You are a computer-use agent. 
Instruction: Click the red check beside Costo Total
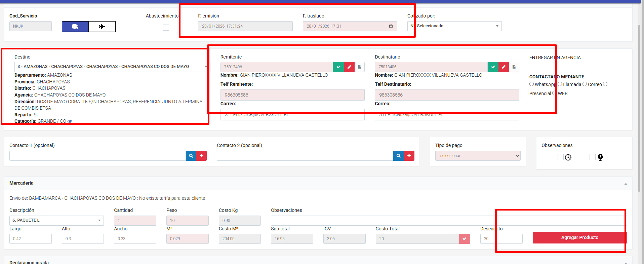[x=465, y=239]
